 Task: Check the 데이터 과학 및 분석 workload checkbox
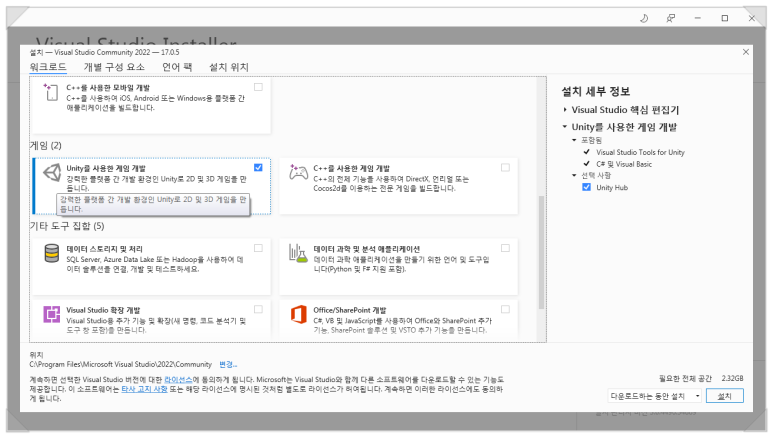click(505, 248)
